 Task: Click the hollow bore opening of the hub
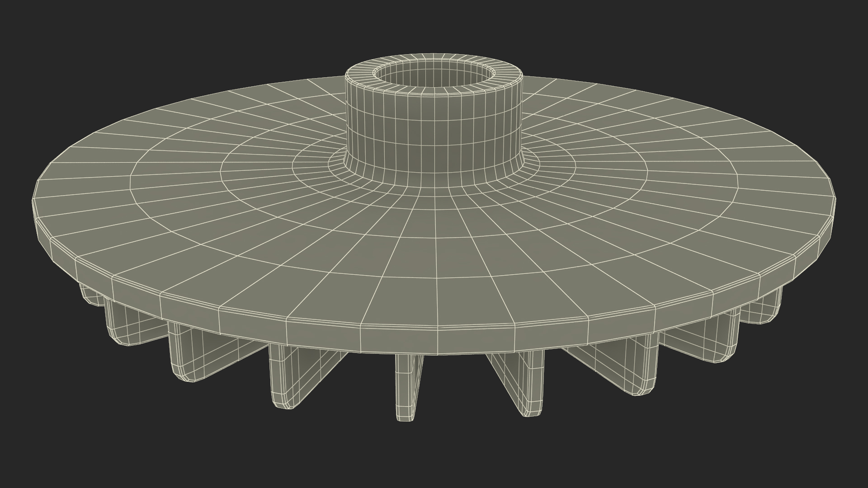click(x=435, y=74)
